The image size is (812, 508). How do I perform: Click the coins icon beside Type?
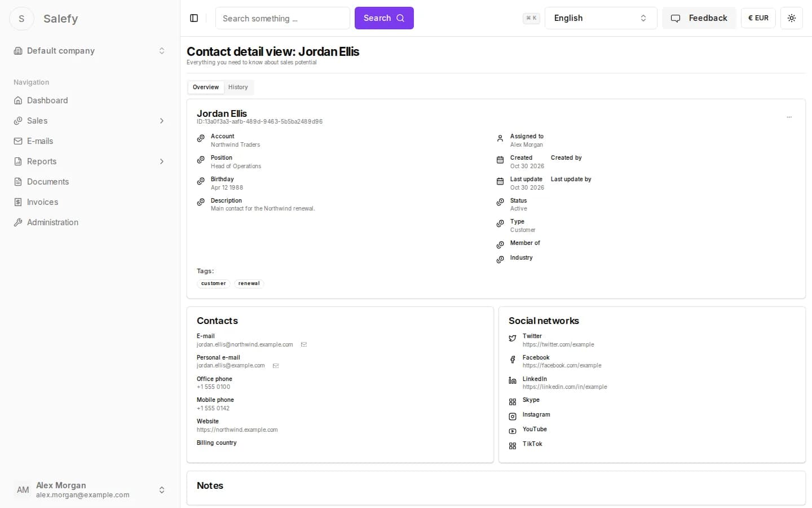click(x=500, y=224)
